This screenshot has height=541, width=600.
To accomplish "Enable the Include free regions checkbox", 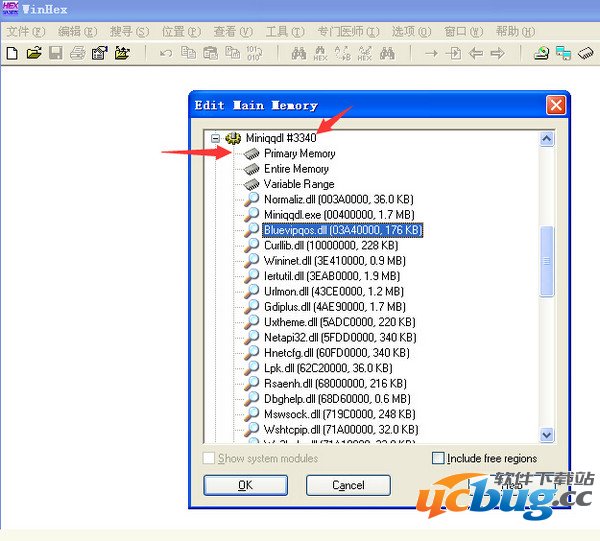I will [438, 458].
